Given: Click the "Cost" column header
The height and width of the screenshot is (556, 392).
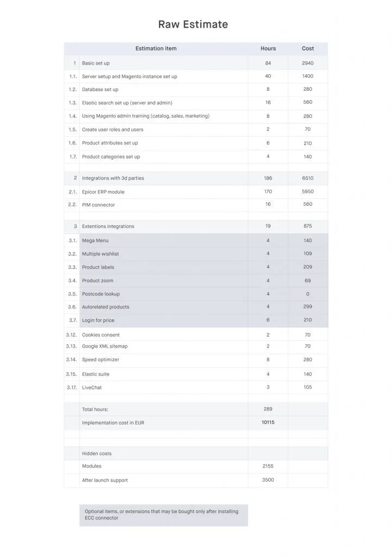Looking at the screenshot, I should coord(308,49).
